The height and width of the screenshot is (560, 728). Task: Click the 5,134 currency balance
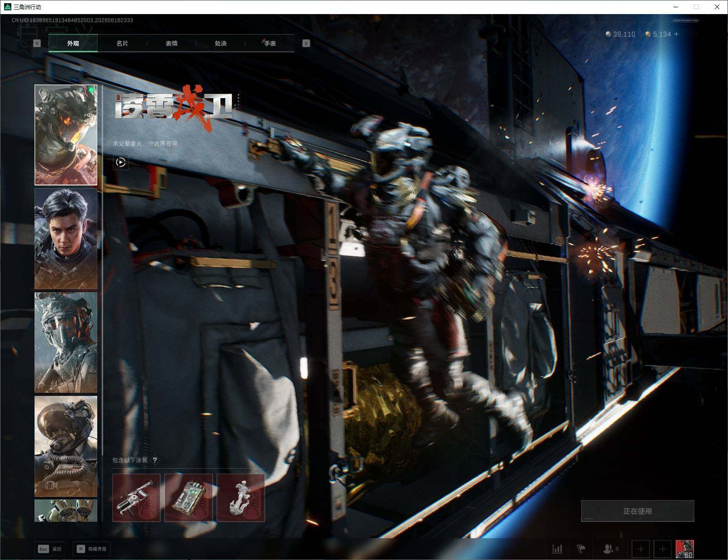(x=658, y=34)
